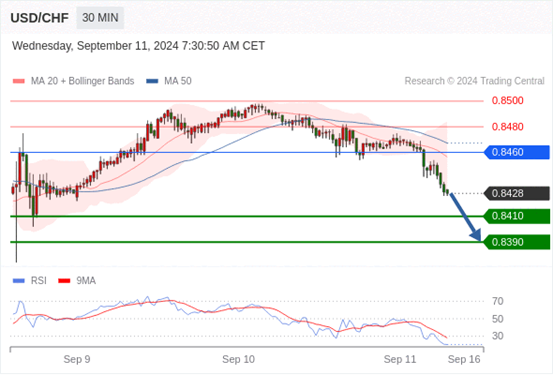Click the RSI 30 level label
This screenshot has height=375, width=553.
coord(498,336)
